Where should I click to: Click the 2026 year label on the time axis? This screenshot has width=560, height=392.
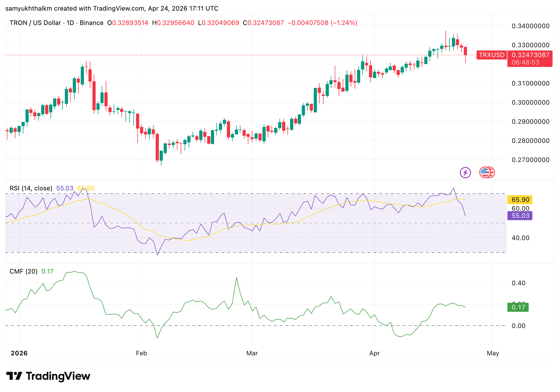coord(19,353)
